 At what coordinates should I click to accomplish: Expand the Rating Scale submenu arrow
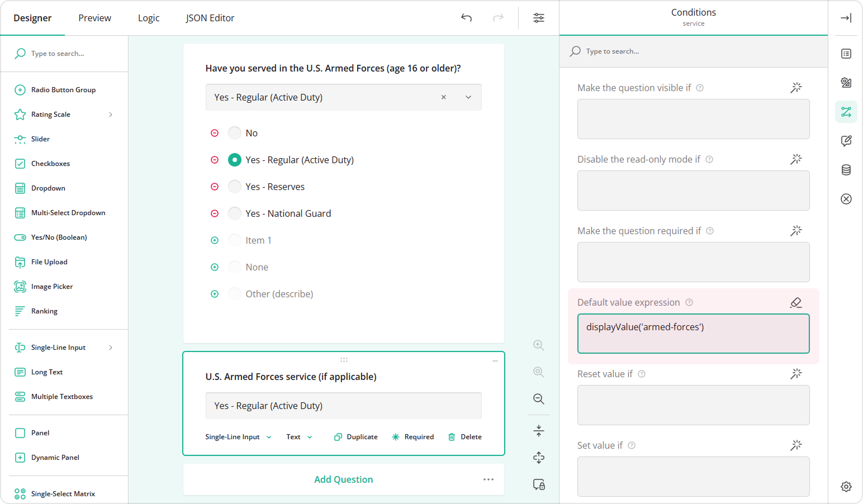point(111,115)
